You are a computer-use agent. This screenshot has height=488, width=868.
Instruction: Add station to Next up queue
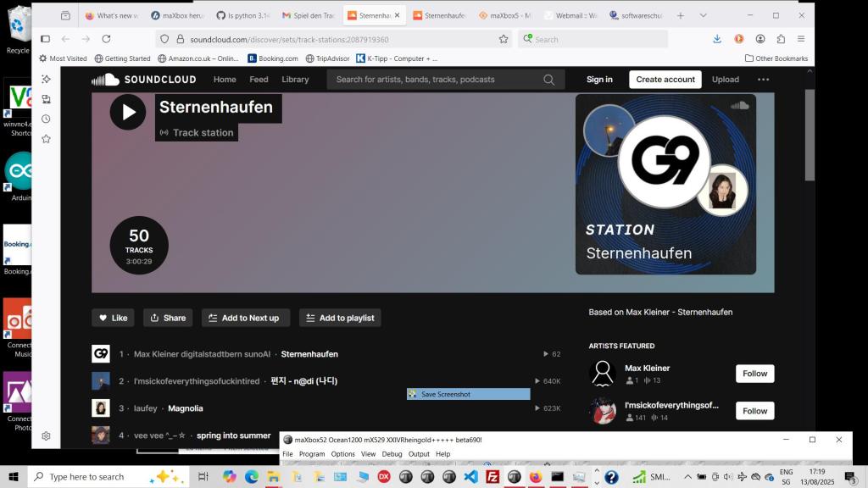[245, 318]
